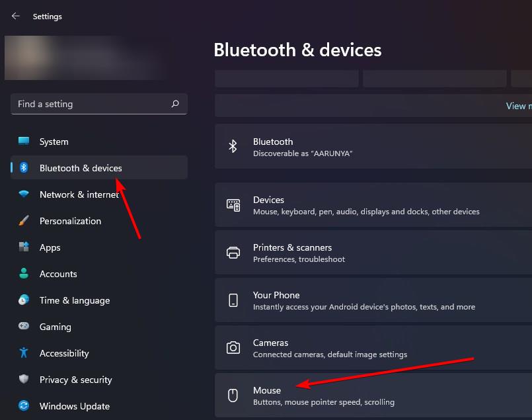This screenshot has width=532, height=420.
Task: Open Windows Update settings
Action: [x=75, y=406]
